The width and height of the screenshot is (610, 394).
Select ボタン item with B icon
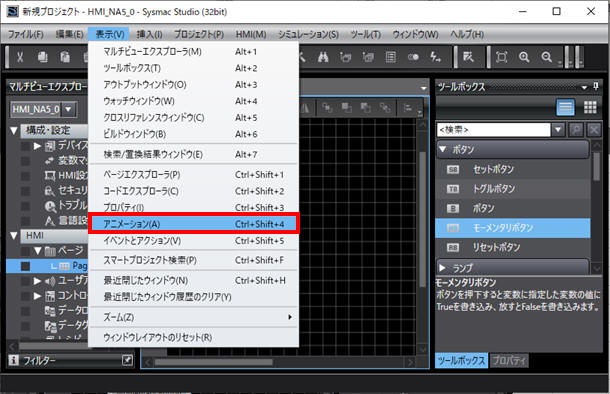point(513,208)
